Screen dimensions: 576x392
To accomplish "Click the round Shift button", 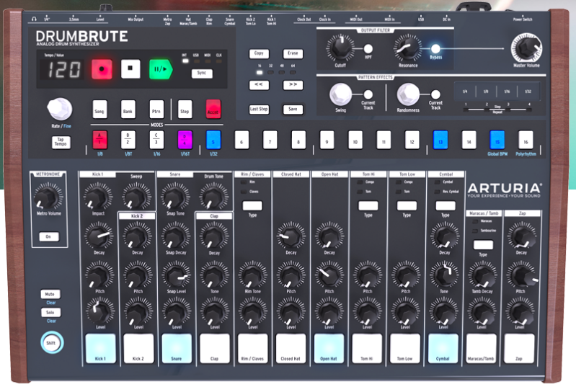I will tap(52, 342).
